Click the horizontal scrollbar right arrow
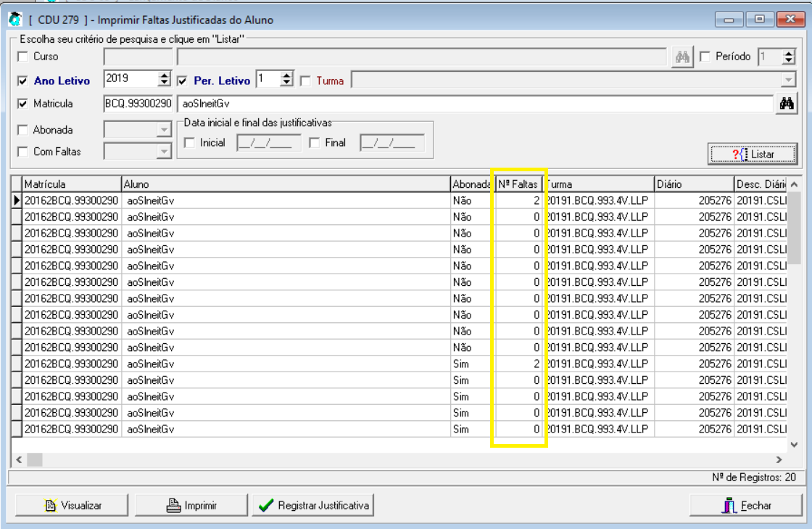 (x=779, y=459)
